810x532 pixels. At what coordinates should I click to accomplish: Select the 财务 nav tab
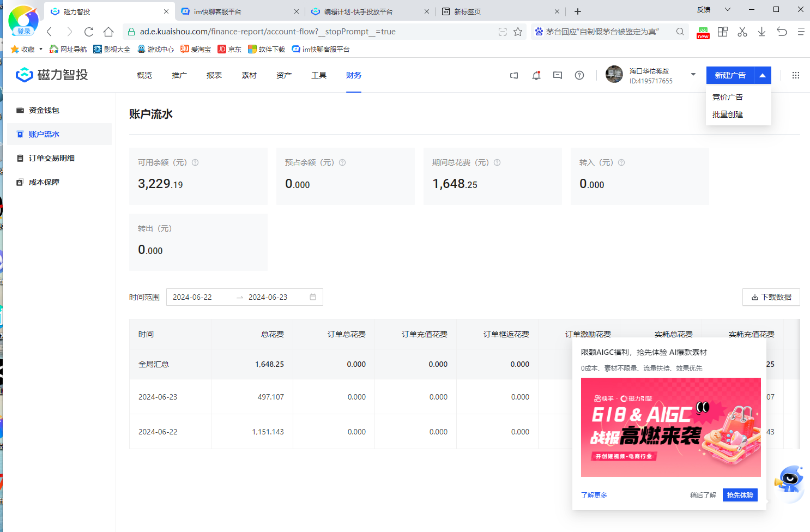click(354, 75)
